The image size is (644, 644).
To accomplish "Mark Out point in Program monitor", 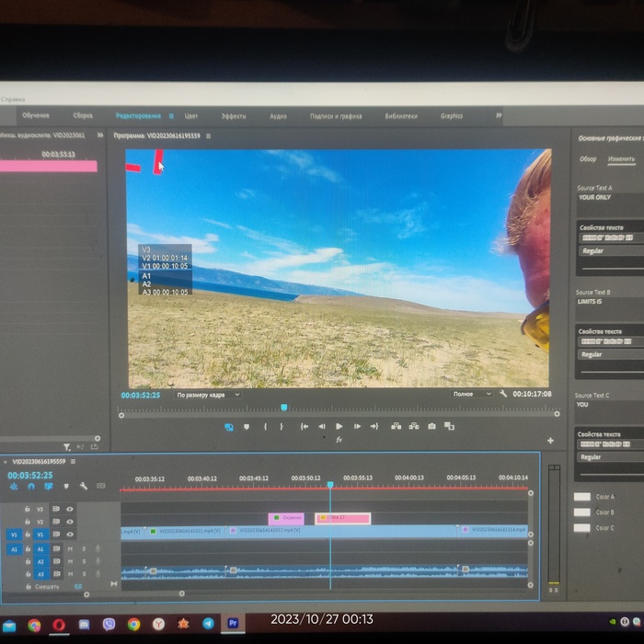I will click(x=282, y=427).
